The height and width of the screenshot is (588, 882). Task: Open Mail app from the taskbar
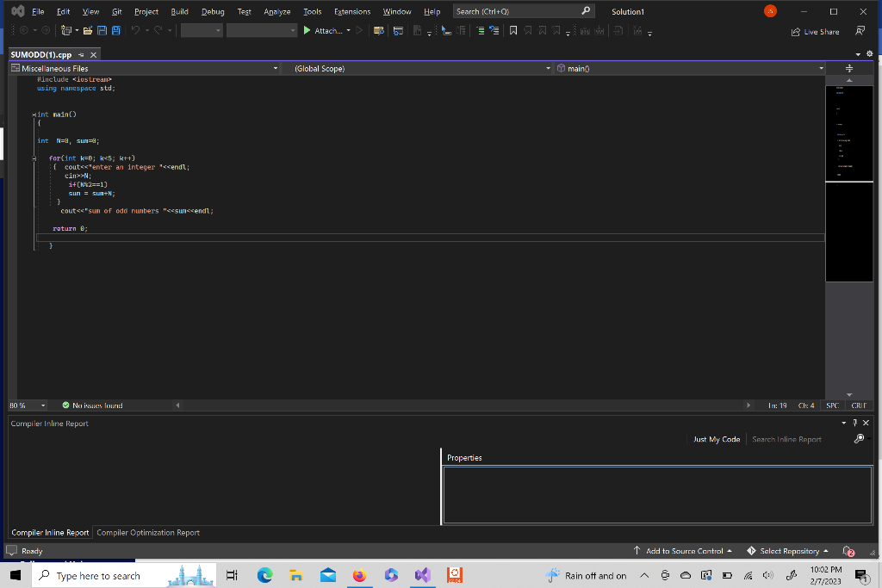point(328,575)
